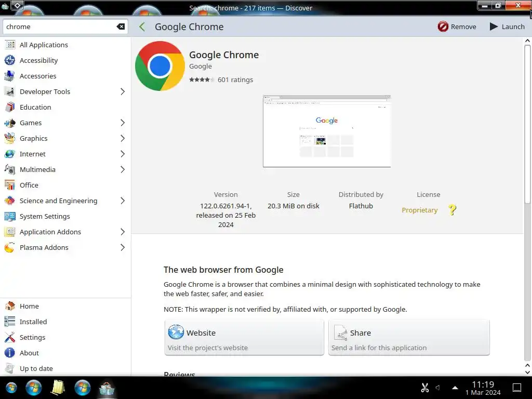
Task: Expand Science and Engineering chevron
Action: [123, 201]
